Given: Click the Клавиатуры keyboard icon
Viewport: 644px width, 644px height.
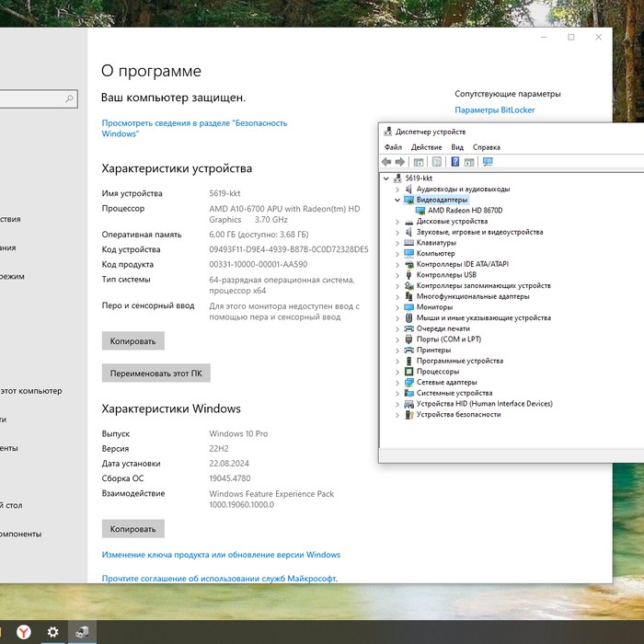Looking at the screenshot, I should [408, 243].
